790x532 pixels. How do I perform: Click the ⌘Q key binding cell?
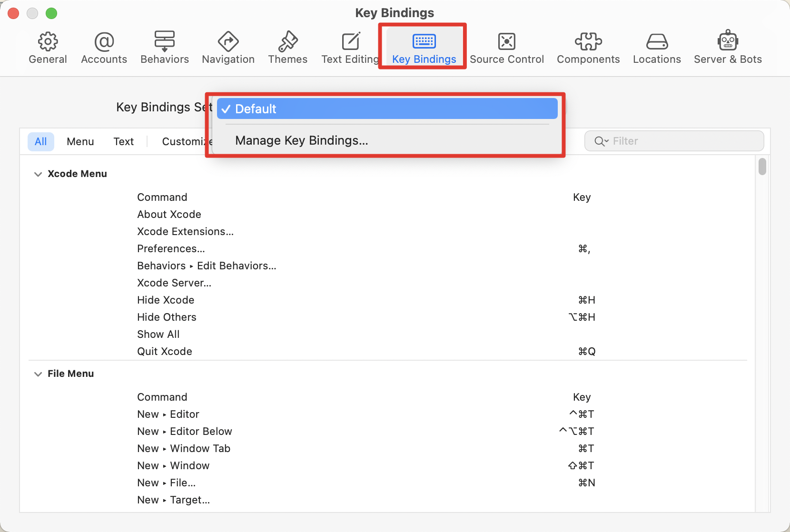pyautogui.click(x=587, y=351)
